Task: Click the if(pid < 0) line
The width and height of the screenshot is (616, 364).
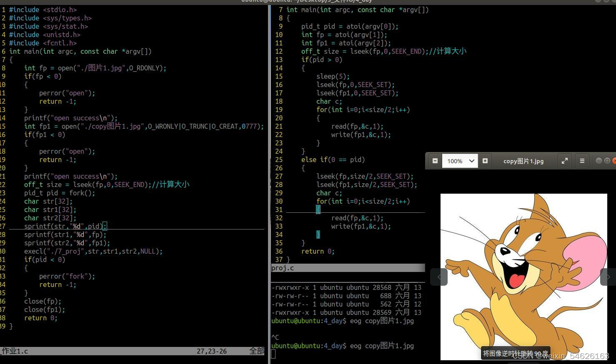Action: (x=45, y=259)
